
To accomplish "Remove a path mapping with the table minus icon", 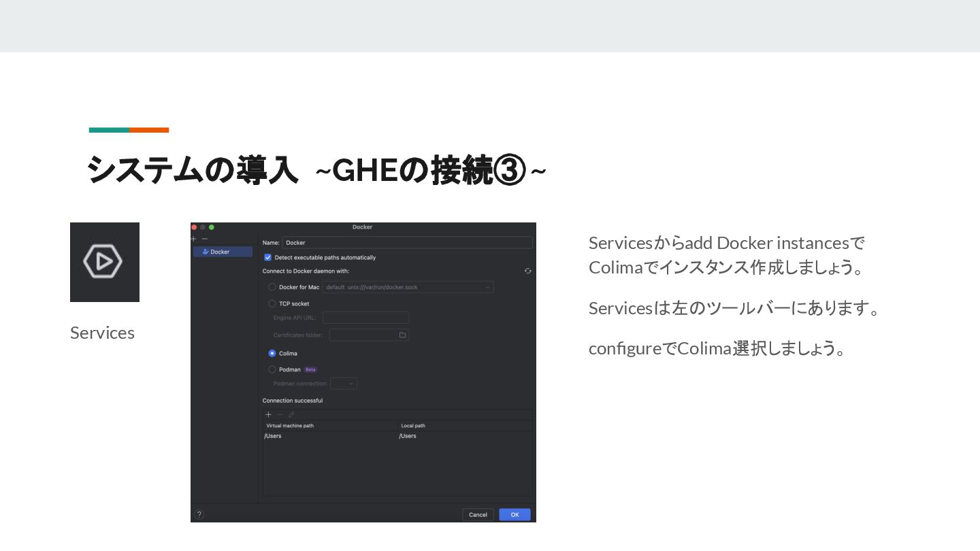I will pos(279,414).
